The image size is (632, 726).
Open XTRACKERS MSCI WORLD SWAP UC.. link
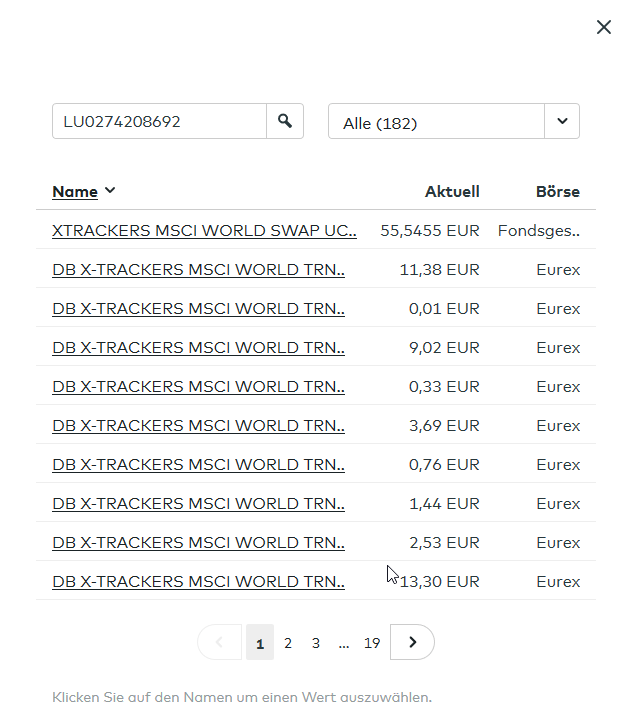pos(204,230)
